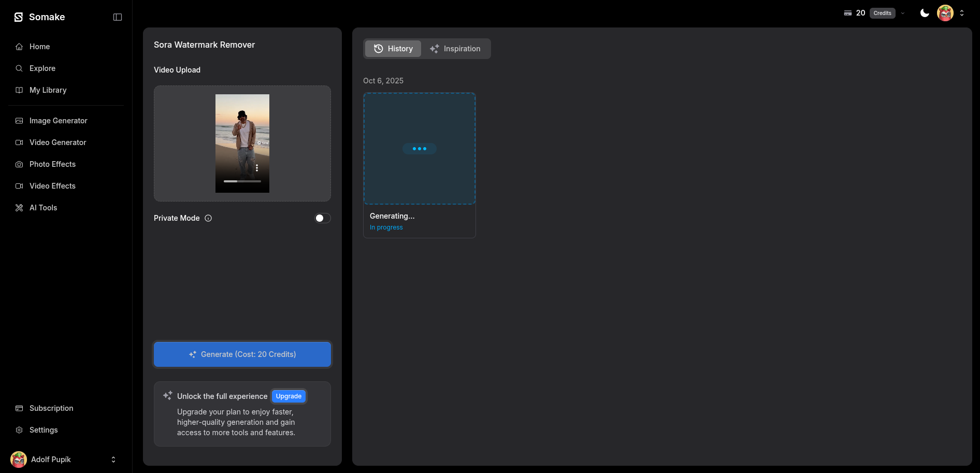This screenshot has height=473, width=980.
Task: Select the History tab
Action: [393, 49]
